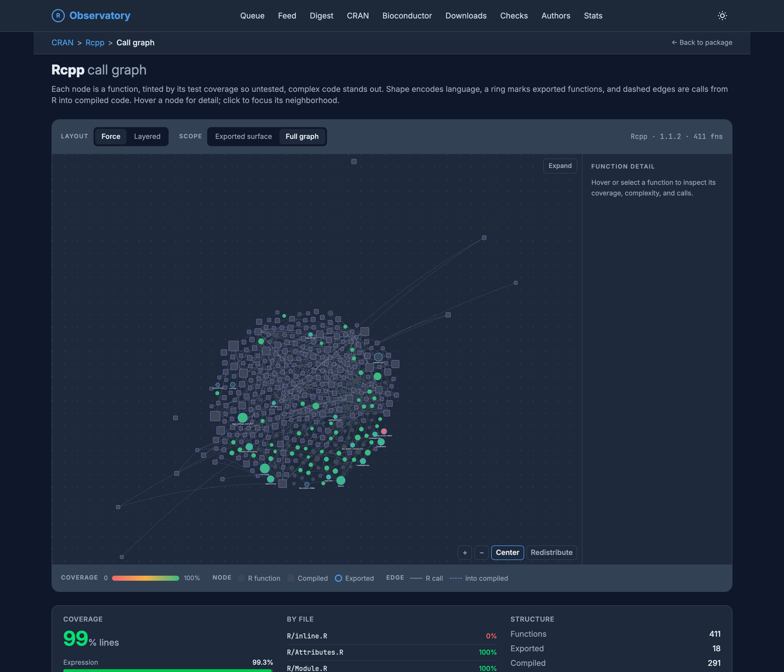This screenshot has height=672, width=784.
Task: Click the 'Rcpp · 1.1.2 · 411 fns' label
Action: pyautogui.click(x=676, y=137)
